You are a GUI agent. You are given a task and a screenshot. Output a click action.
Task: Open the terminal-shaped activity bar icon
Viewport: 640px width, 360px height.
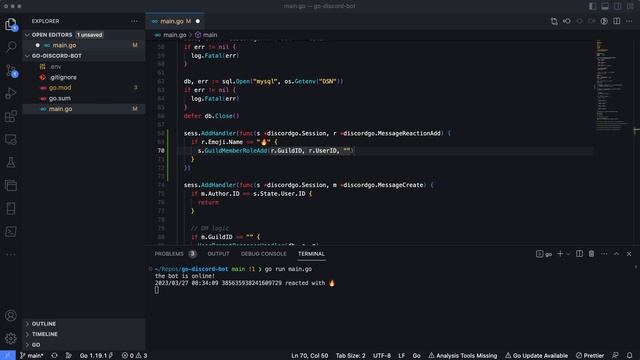11,231
